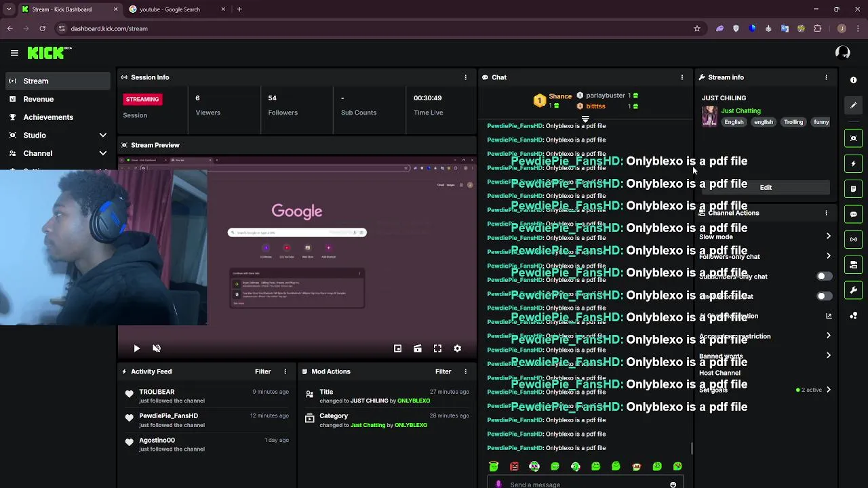Click the 00:30:49 Time Live value
868x488 pixels.
[x=427, y=98]
